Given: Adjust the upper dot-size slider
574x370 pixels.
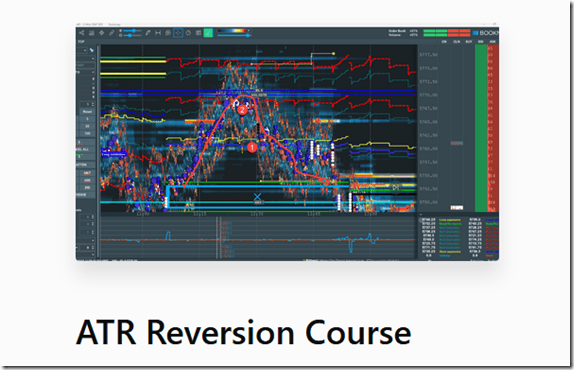Looking at the screenshot, I should click(x=133, y=31).
